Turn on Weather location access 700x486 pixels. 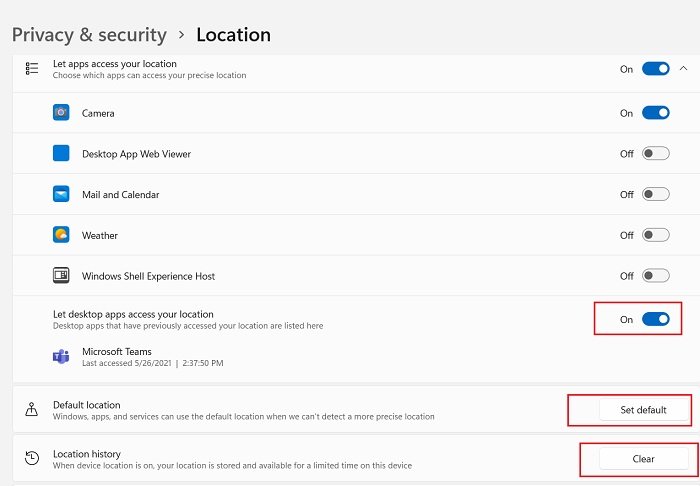655,235
